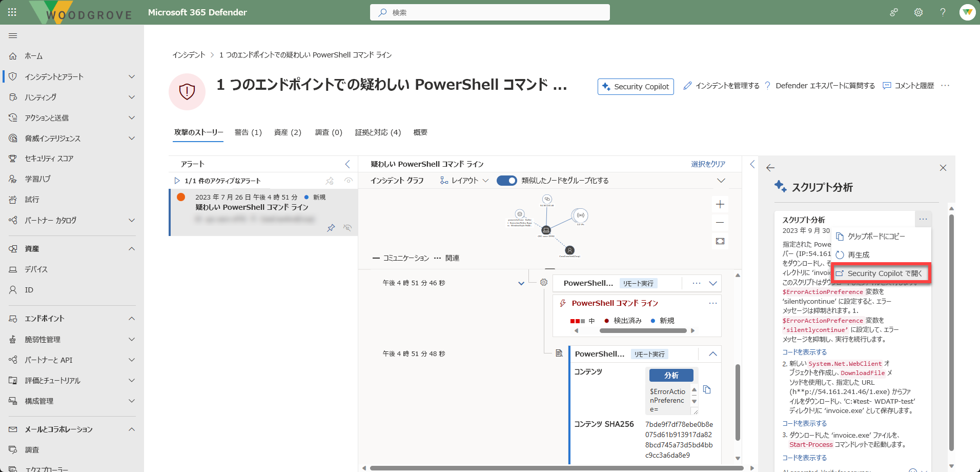Open the help question mark icon
The width and height of the screenshot is (980, 472).
[x=943, y=12]
